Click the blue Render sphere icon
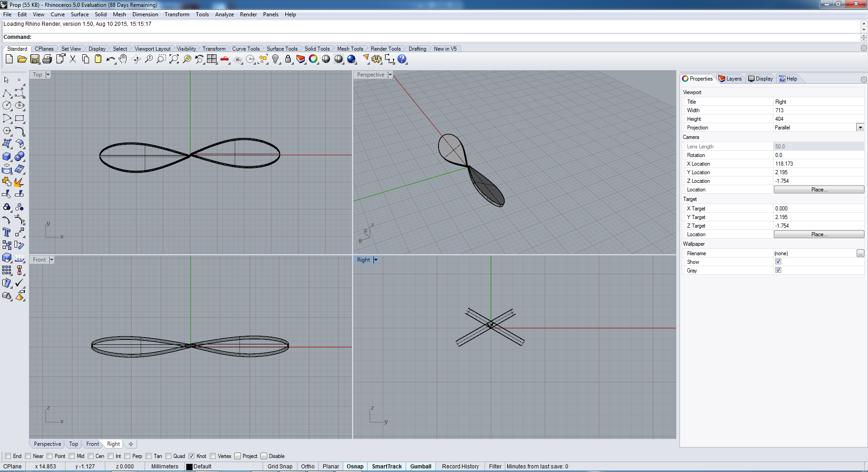Image resolution: width=868 pixels, height=472 pixels. click(x=351, y=59)
